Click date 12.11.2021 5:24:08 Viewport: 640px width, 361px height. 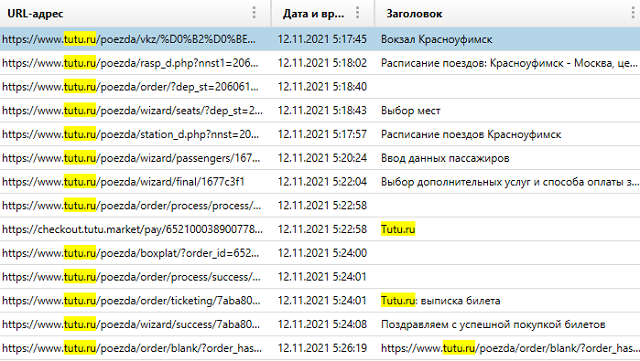coord(322,324)
